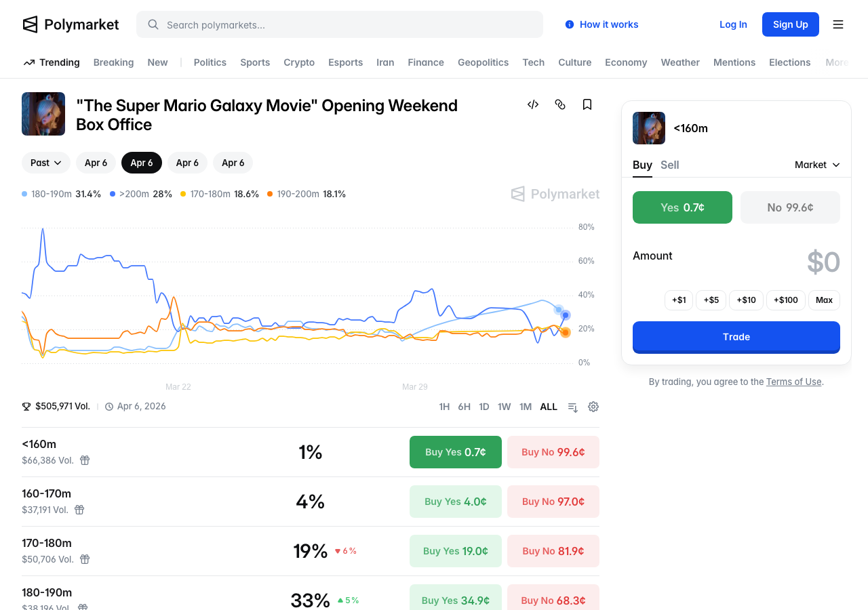Open the Terms of Use link
This screenshot has width=868, height=610.
point(793,382)
